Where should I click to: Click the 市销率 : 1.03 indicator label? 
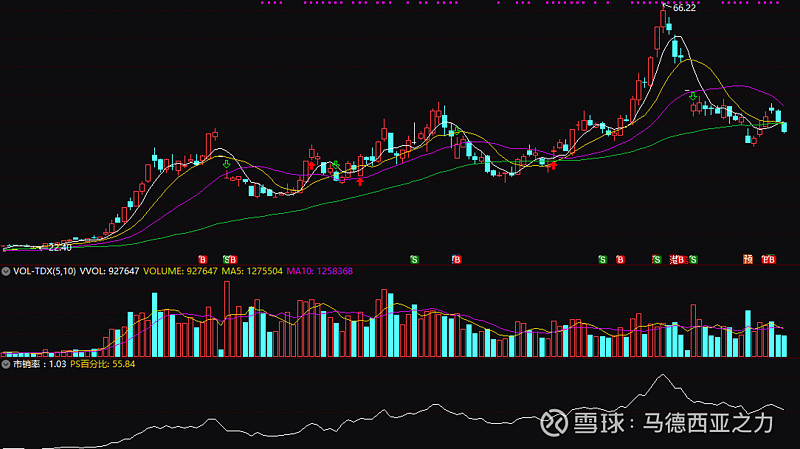pos(39,364)
